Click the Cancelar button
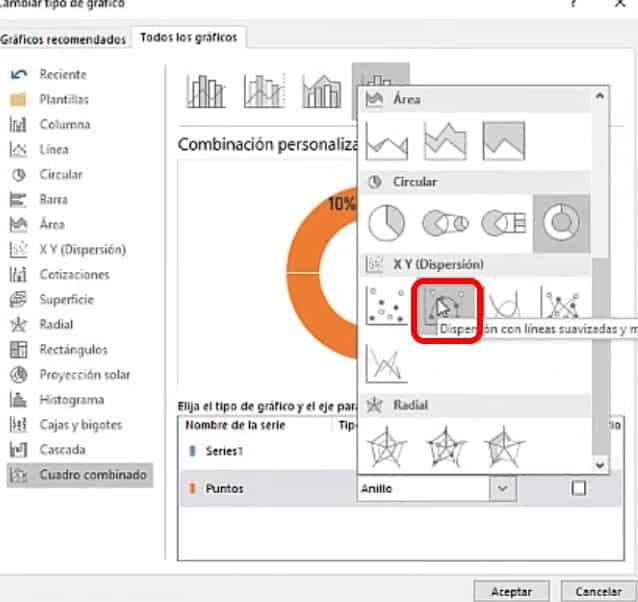This screenshot has width=638, height=602. click(x=598, y=591)
